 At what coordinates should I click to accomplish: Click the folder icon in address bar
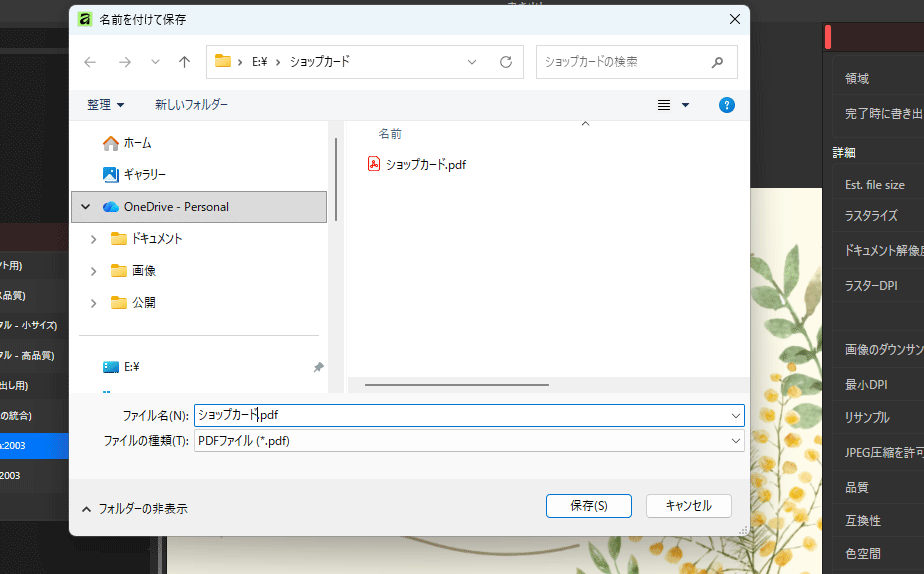click(x=223, y=61)
